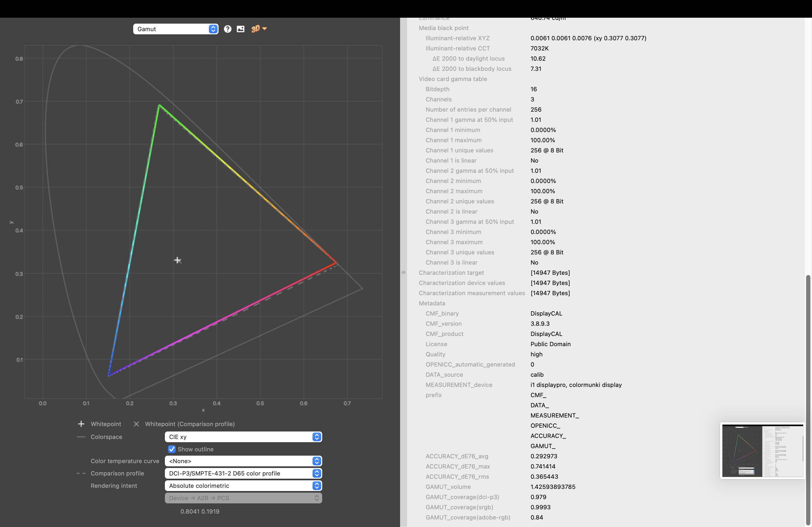Click the Whitepoint plus legend icon
The width and height of the screenshot is (812, 527).
pyautogui.click(x=81, y=424)
